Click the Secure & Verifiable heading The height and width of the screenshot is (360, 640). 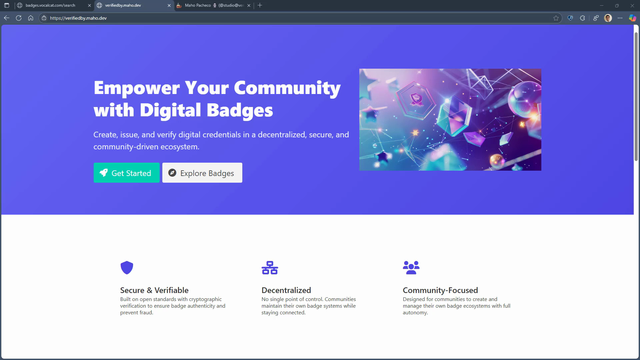coord(154,290)
